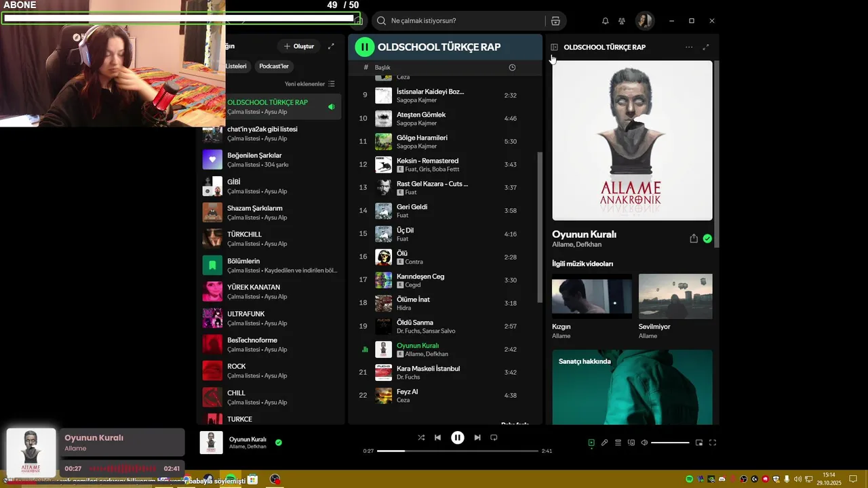Open the friend activity icon
The width and height of the screenshot is (868, 488).
coord(622,21)
